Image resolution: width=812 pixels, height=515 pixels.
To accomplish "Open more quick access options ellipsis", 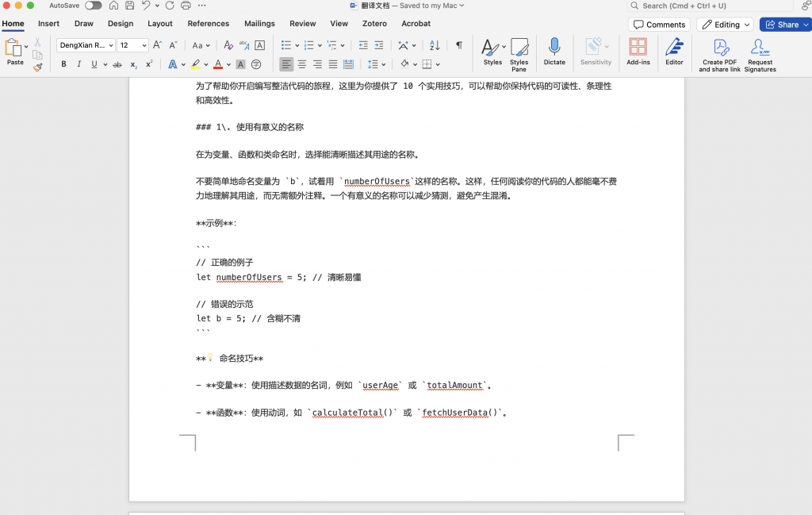I will [x=202, y=6].
